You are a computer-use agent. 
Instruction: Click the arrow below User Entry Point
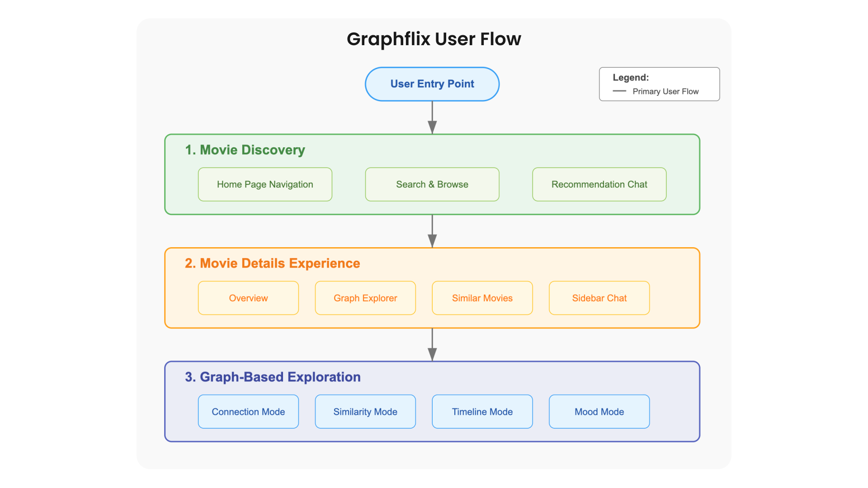pos(432,117)
